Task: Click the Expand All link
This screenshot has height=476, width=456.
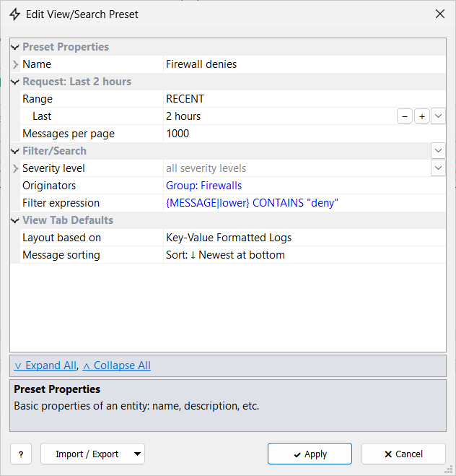Action: [x=45, y=365]
